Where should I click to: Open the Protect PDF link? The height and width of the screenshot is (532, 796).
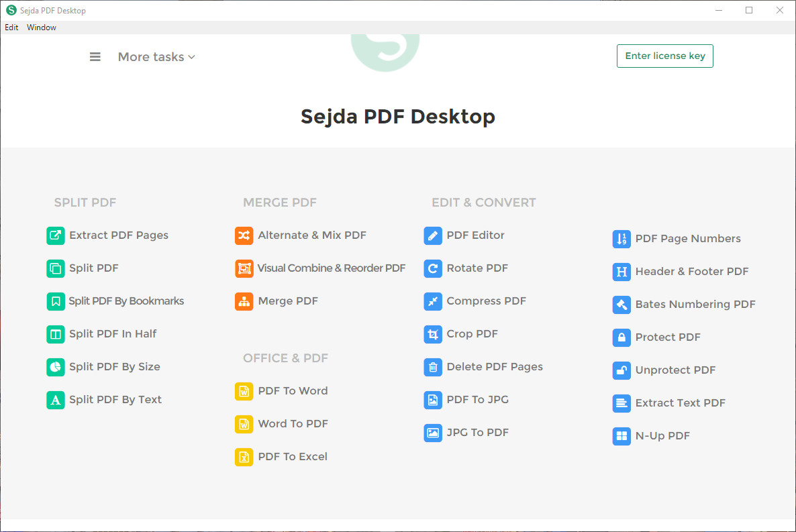click(x=668, y=337)
